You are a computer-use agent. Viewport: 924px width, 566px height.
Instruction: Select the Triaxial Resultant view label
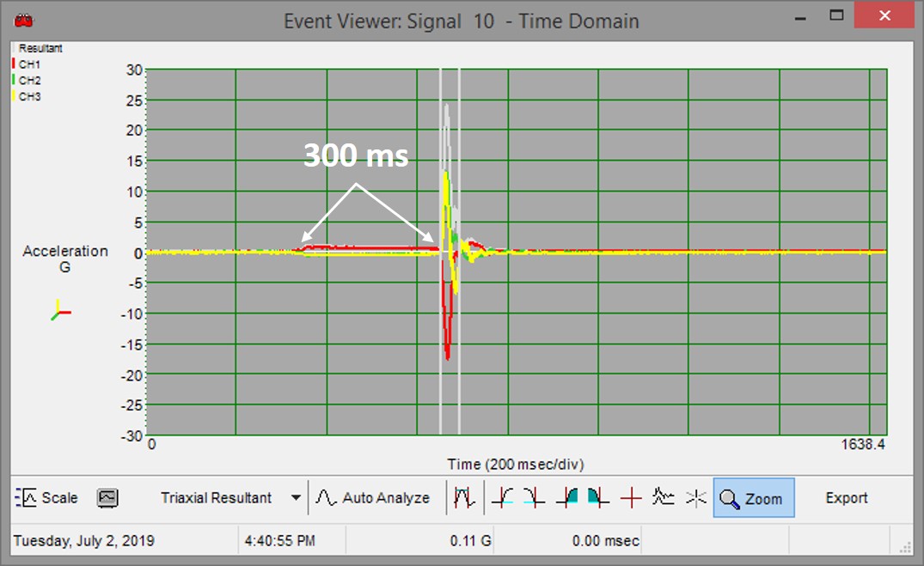pyautogui.click(x=217, y=497)
